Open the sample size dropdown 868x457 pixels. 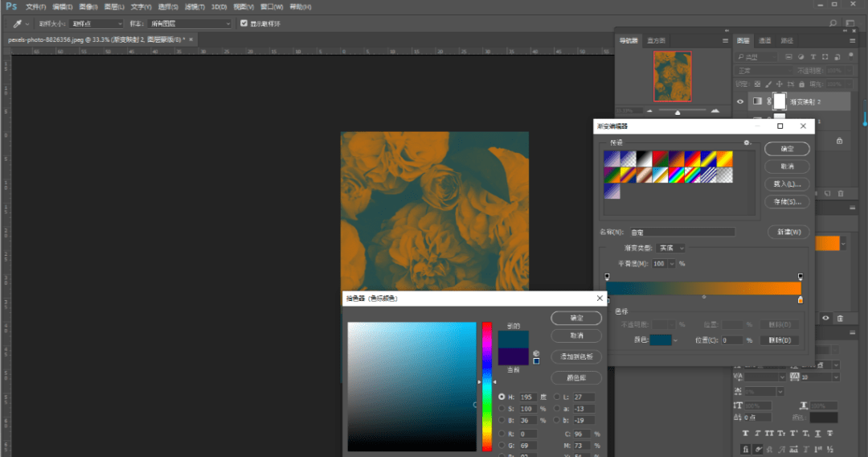pyautogui.click(x=96, y=24)
